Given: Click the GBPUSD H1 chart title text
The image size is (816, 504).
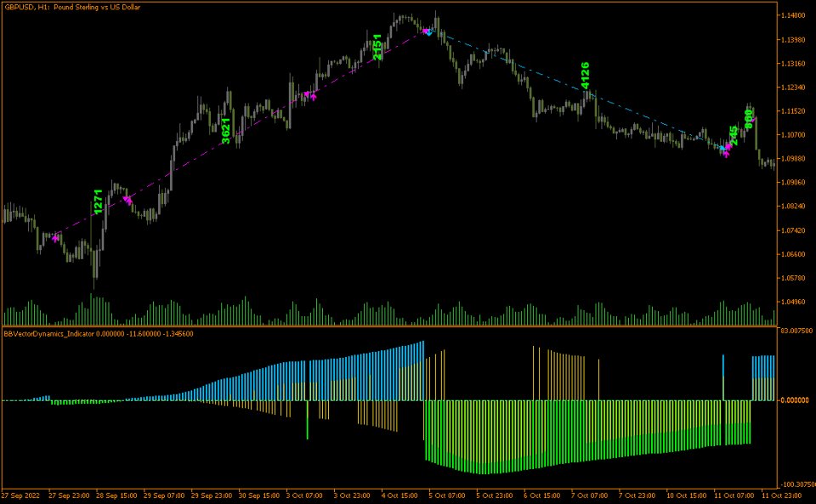Looking at the screenshot, I should pos(71,7).
